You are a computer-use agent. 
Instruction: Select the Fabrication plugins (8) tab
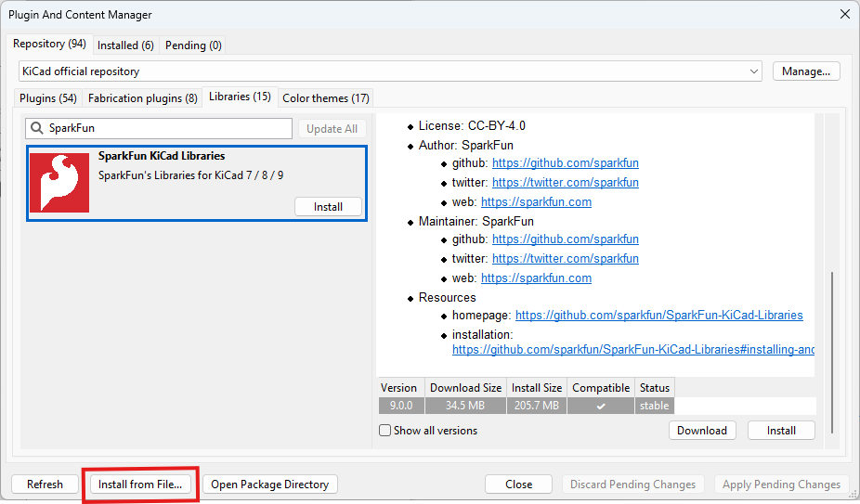[143, 98]
